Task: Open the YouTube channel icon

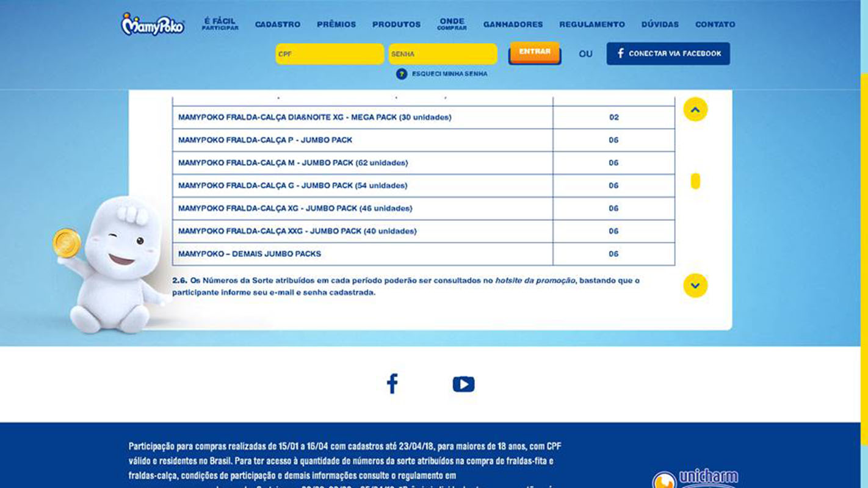Action: point(463,384)
